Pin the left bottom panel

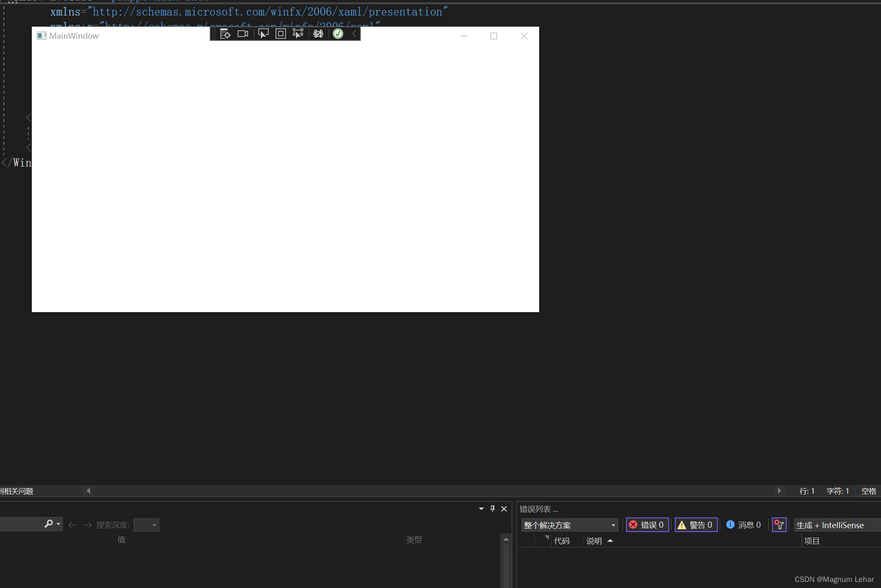[493, 509]
